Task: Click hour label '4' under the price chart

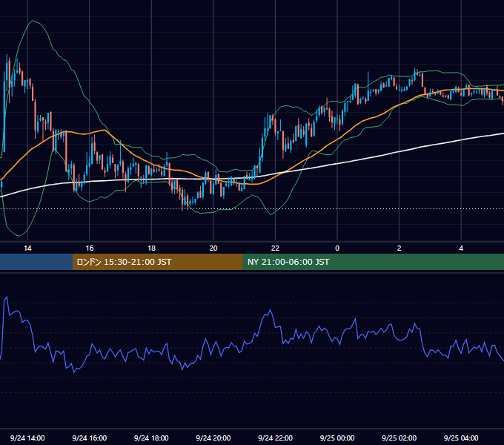Action: tap(461, 248)
